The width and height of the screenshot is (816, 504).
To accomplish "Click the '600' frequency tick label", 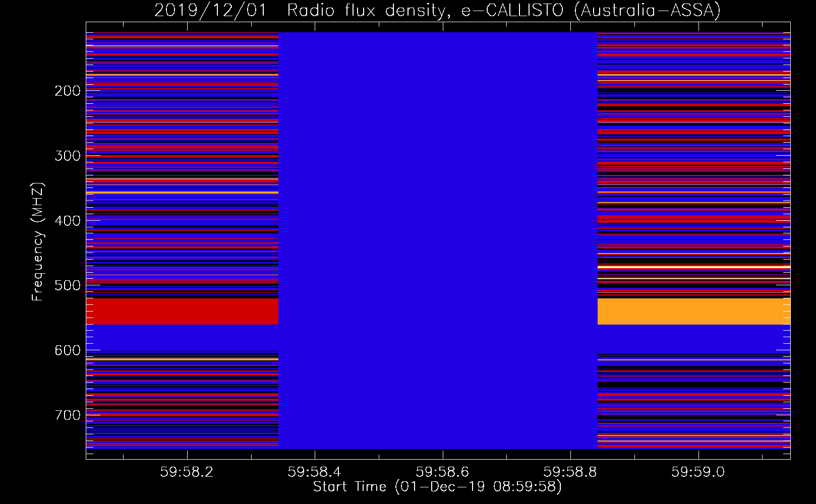I will pos(68,350).
